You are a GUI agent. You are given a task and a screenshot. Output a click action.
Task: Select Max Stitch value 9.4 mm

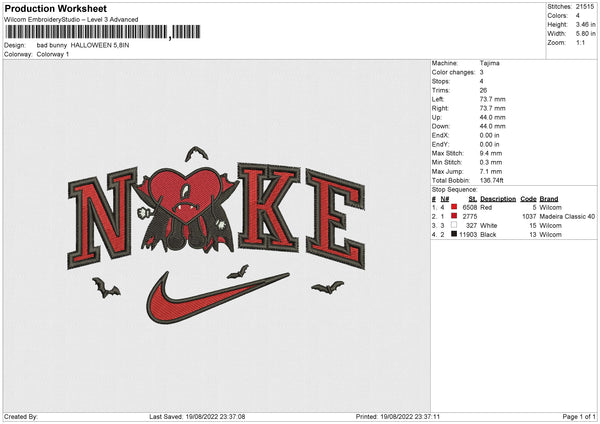tap(491, 153)
